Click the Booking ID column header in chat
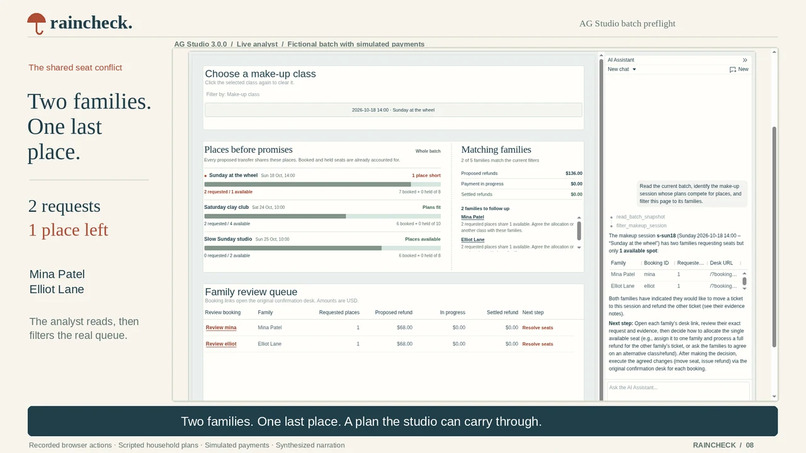Screen dimensions: 806x453 pos(656,263)
